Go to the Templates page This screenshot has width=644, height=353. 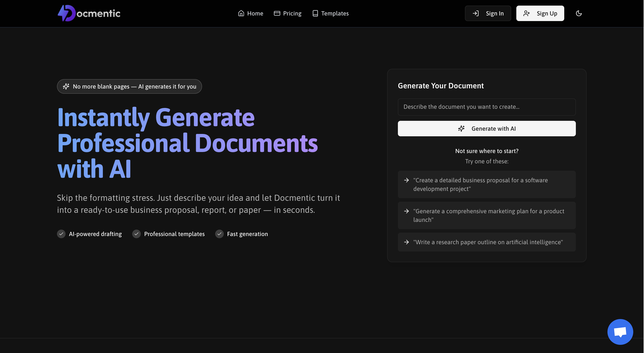334,13
